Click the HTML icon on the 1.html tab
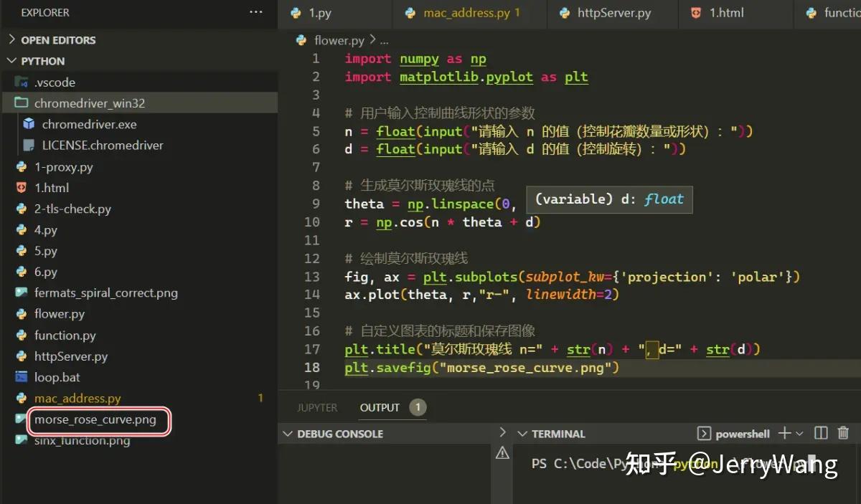Screen dimensions: 861x504 (x=694, y=12)
